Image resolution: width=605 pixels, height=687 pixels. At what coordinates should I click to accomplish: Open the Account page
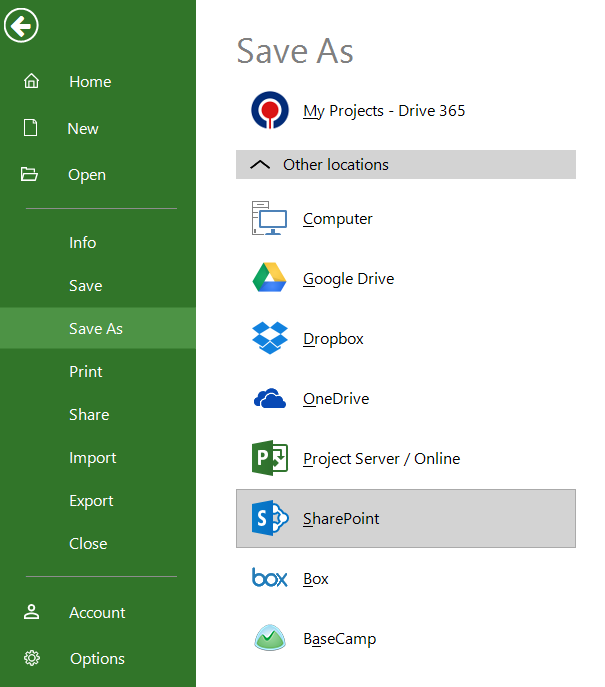(97, 613)
